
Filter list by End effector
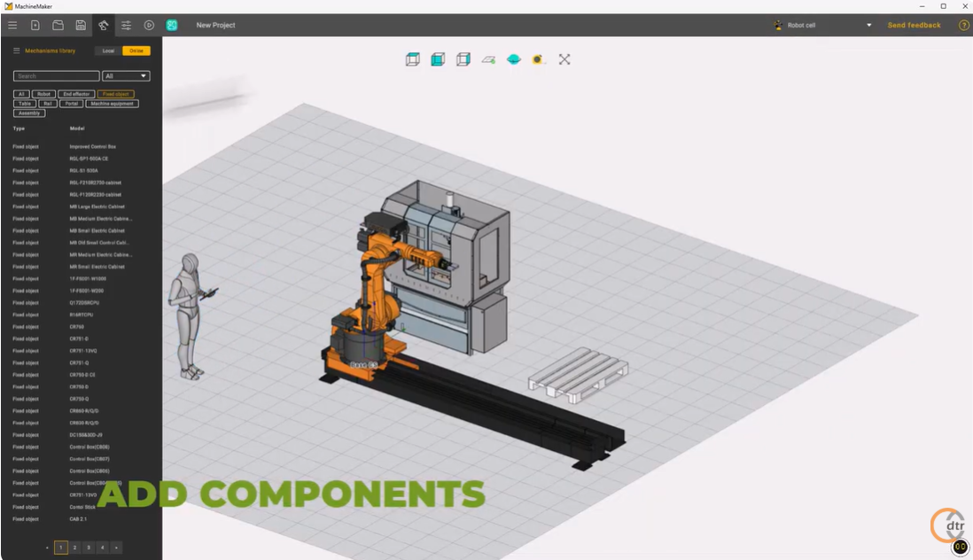pyautogui.click(x=76, y=94)
